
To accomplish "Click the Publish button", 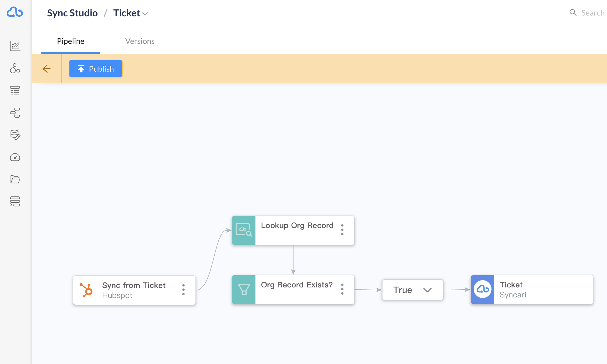I will (96, 69).
